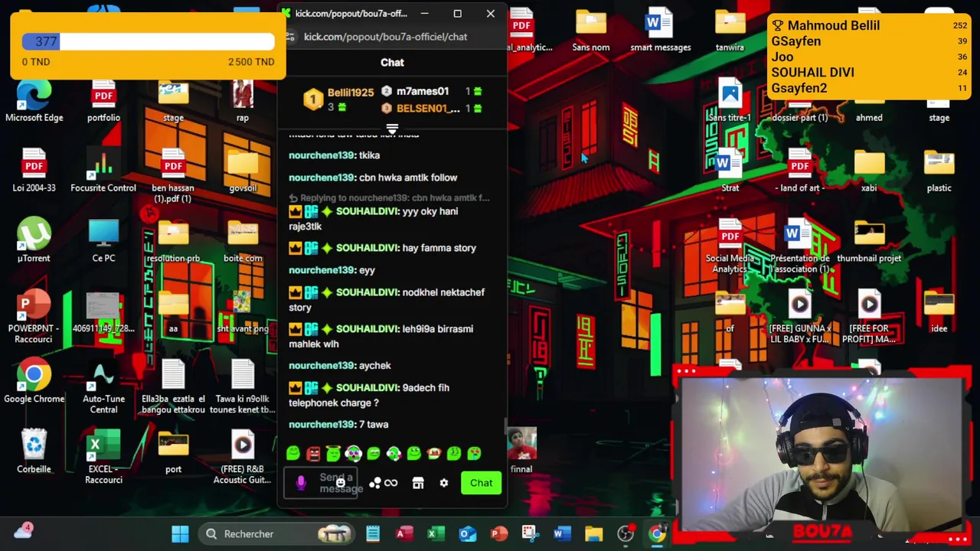Click Bellil1925 top gifter entry
Image resolution: width=980 pixels, height=551 pixels.
click(x=338, y=99)
